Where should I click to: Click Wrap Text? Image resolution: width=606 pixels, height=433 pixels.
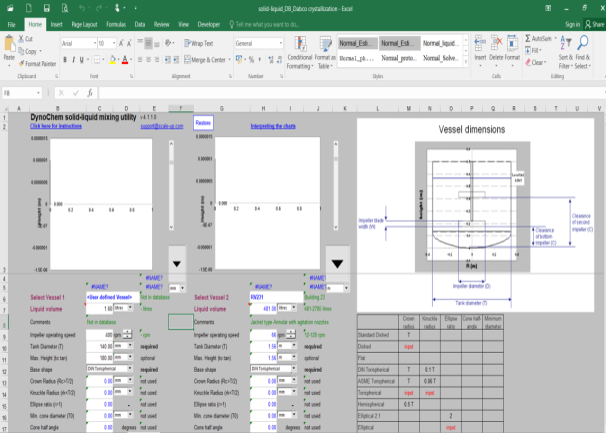coord(198,43)
